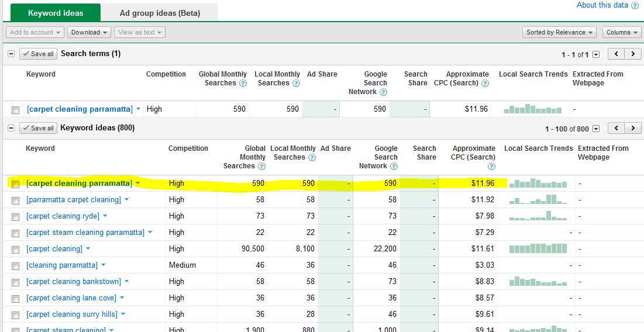Switch to Ad group ideas (Beta) tab
The height and width of the screenshot is (332, 644).
tap(160, 13)
